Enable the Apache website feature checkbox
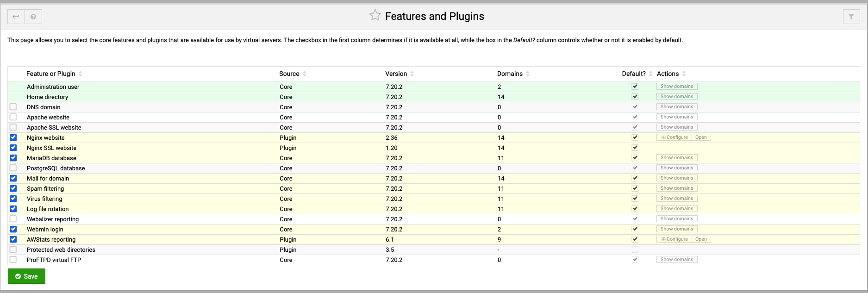This screenshot has width=868, height=293. point(13,117)
